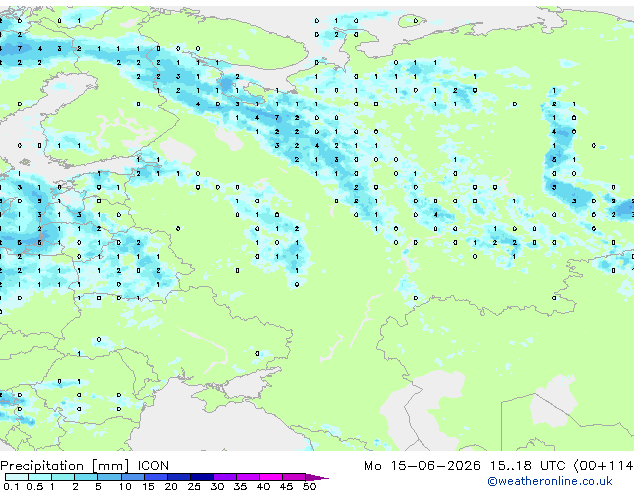Click the '15..18 UTC' time range text
This screenshot has width=634, height=490.
click(x=527, y=466)
